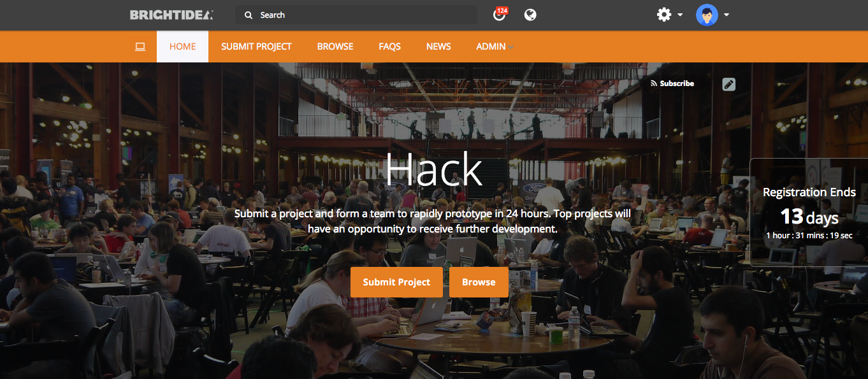Click the Brightidea logo
Image resolution: width=868 pixels, height=379 pixels.
click(171, 15)
